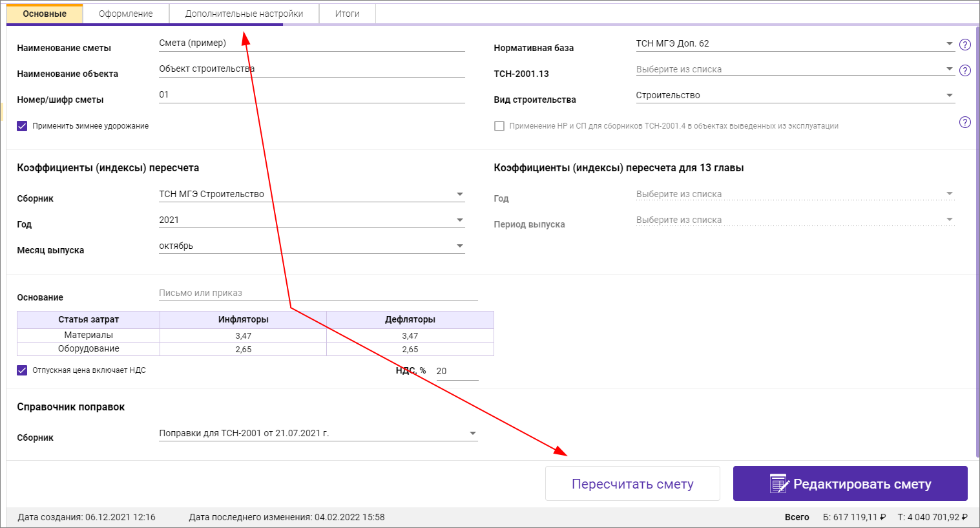Open the Год dropdown showing 2021

coord(312,220)
